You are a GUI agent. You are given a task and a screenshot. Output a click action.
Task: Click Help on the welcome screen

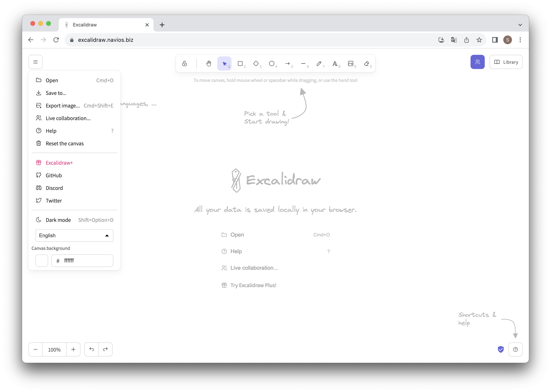(275, 251)
